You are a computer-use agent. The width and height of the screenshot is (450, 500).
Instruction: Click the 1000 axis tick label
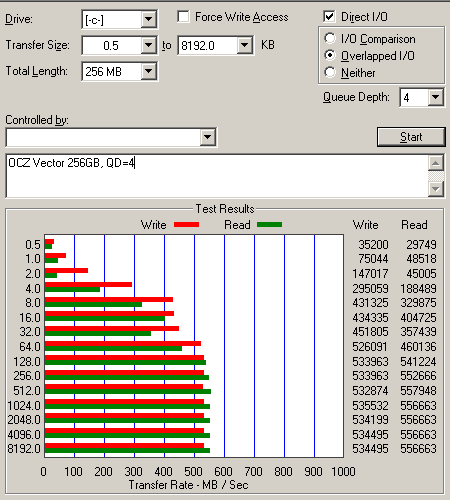(x=343, y=472)
